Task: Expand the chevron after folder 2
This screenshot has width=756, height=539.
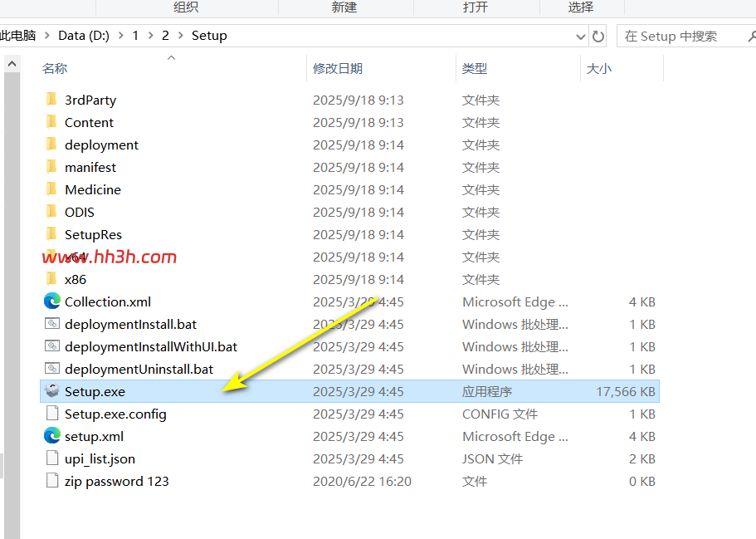Action: (x=181, y=36)
